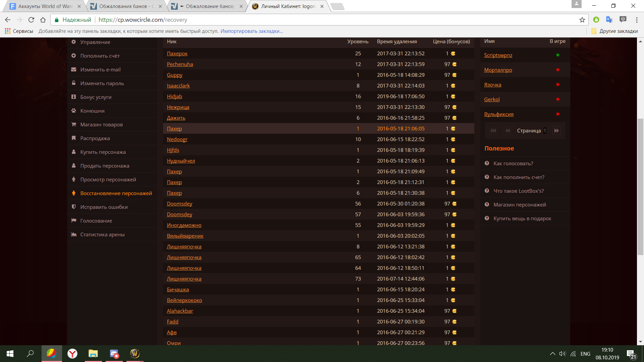Open the Chrome three-dot menu
Viewport: 644px width, 362px height.
[x=636, y=20]
